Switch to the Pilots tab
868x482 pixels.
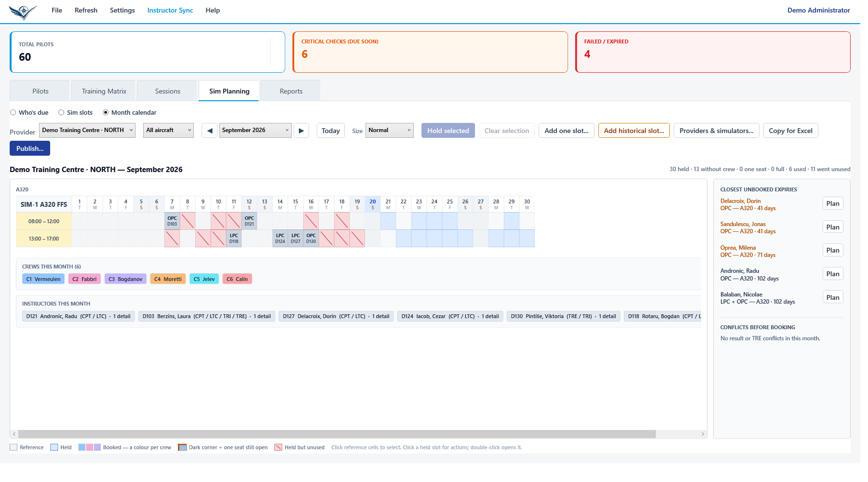tap(40, 91)
